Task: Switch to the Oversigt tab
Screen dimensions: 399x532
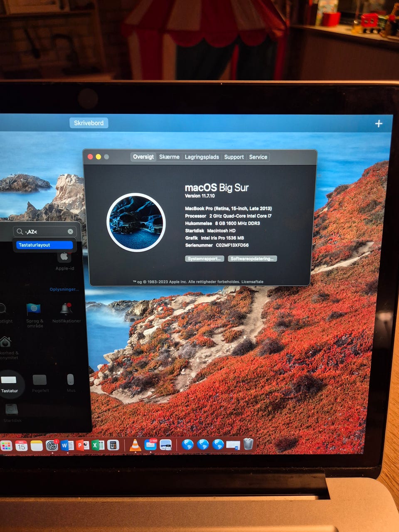Action: [x=143, y=157]
